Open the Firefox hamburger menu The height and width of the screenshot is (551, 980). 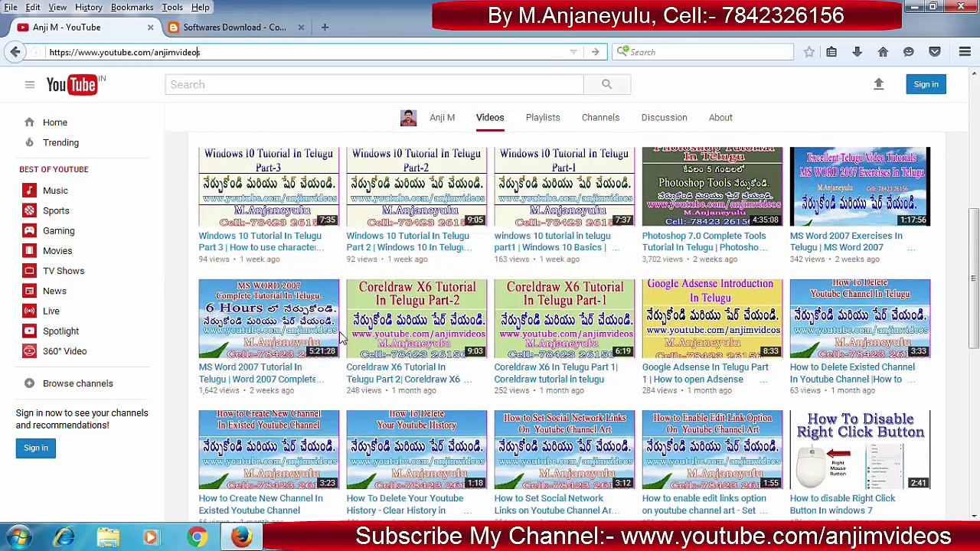[965, 52]
